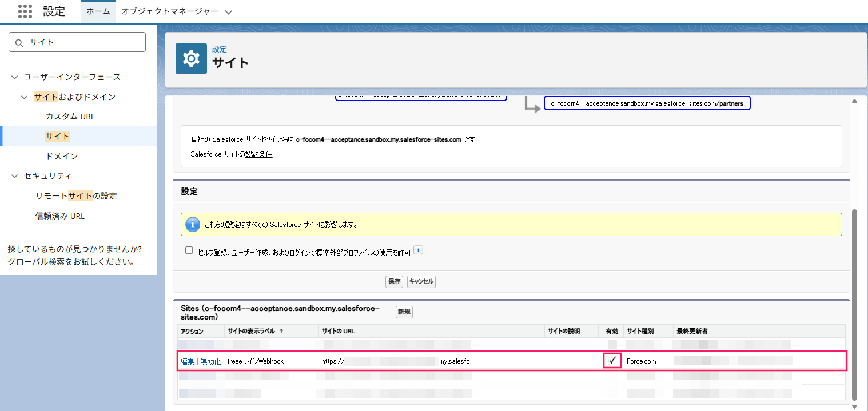Viewport: 868px width, 411px height.
Task: Click the scrollbar up arrow
Action: point(855,101)
